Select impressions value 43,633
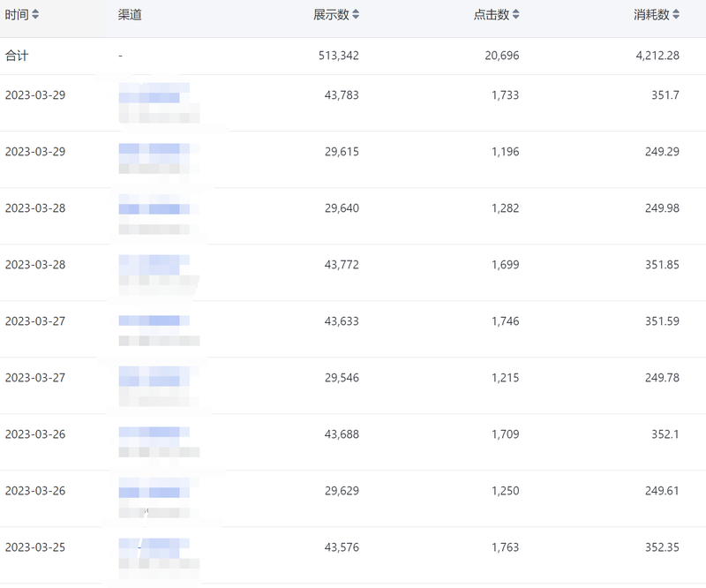This screenshot has width=706, height=588. pos(342,321)
